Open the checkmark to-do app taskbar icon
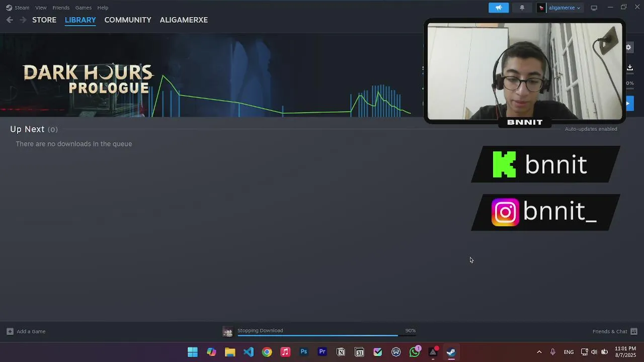The height and width of the screenshot is (362, 644). [378, 352]
